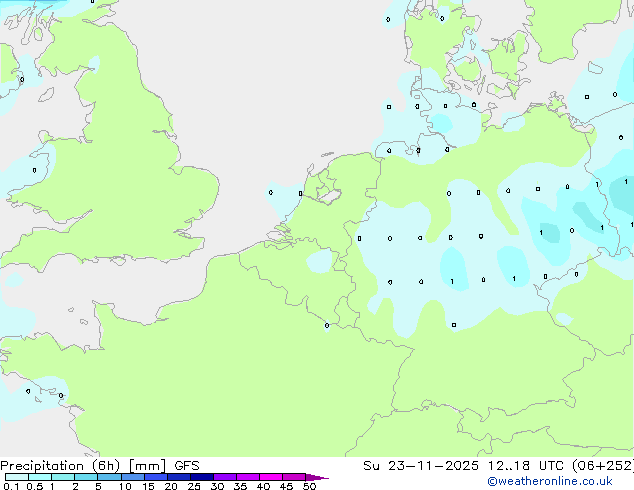Click the 2–5 mm legend color swatch
The width and height of the screenshot is (634, 490).
coord(86,477)
